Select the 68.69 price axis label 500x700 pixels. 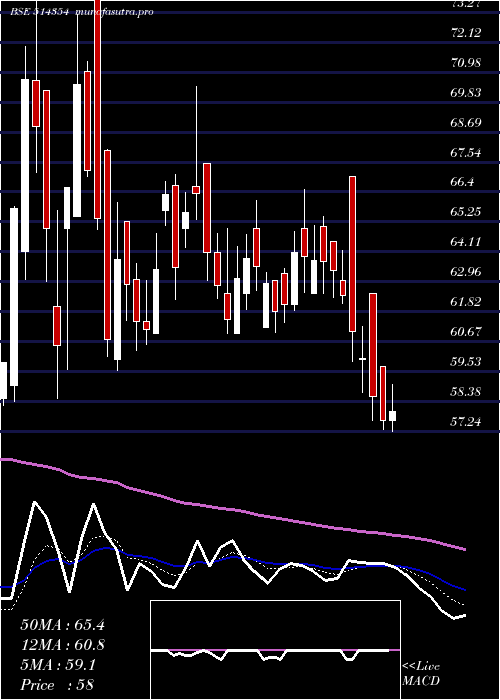click(467, 122)
